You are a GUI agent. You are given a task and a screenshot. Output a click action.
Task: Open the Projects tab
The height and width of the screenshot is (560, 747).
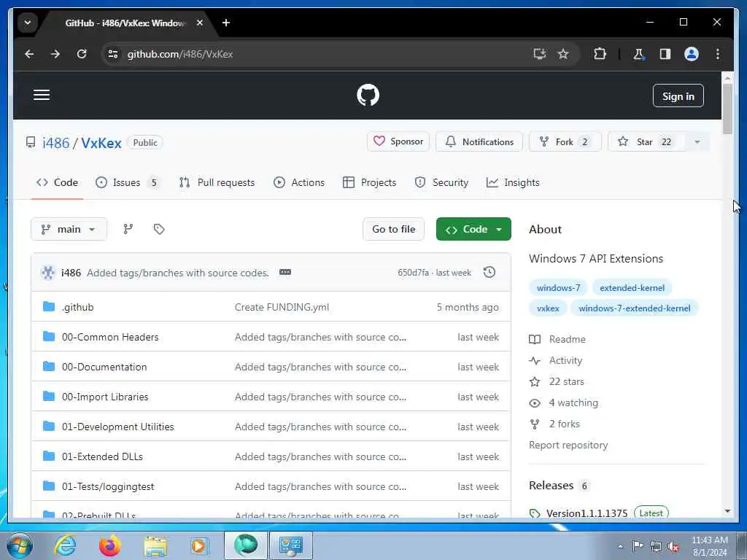pos(369,182)
